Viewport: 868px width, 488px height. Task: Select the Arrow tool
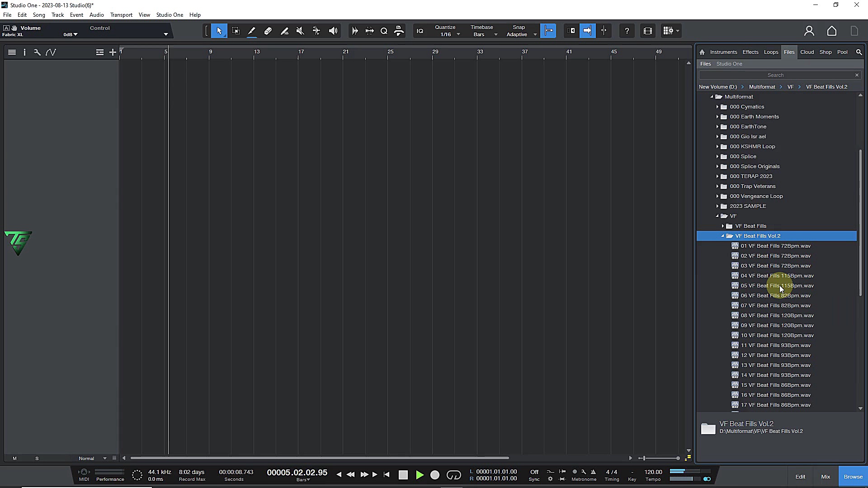coord(219,31)
